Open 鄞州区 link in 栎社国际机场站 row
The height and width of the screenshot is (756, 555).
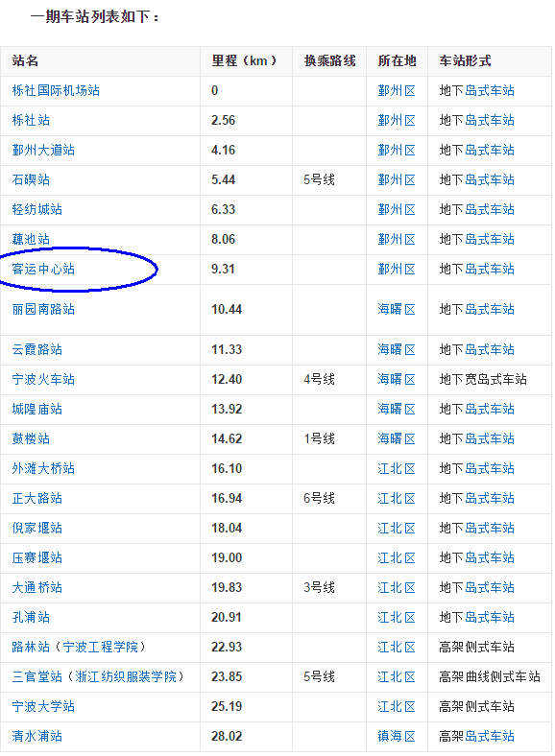(x=397, y=90)
